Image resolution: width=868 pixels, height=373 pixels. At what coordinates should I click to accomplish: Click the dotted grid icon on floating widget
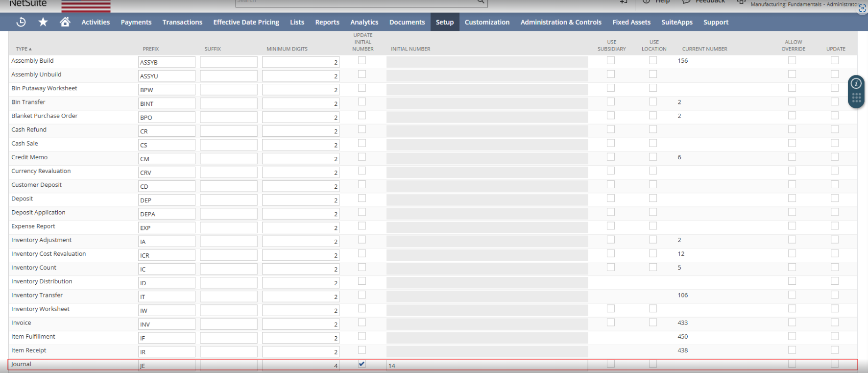pos(856,98)
